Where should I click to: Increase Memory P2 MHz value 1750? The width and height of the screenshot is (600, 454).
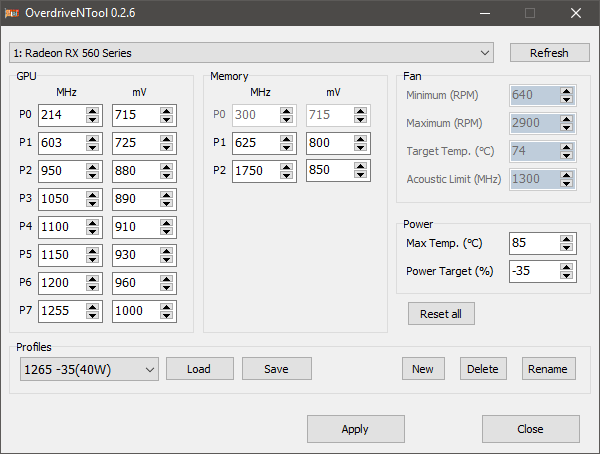(286, 167)
